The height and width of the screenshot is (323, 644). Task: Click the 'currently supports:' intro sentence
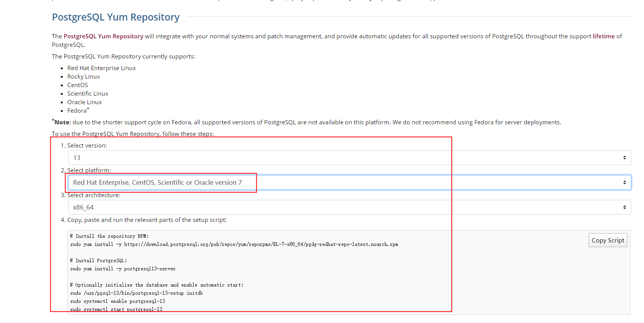click(x=124, y=56)
